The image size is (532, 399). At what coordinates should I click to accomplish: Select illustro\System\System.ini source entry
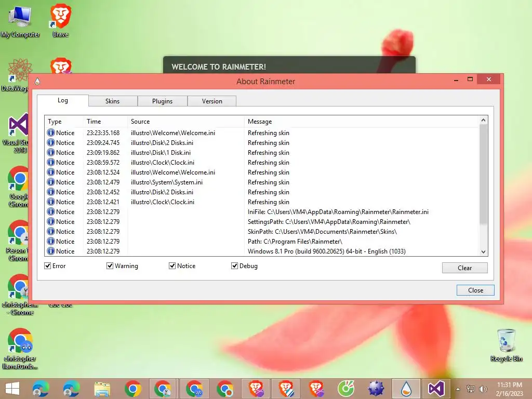tap(167, 182)
